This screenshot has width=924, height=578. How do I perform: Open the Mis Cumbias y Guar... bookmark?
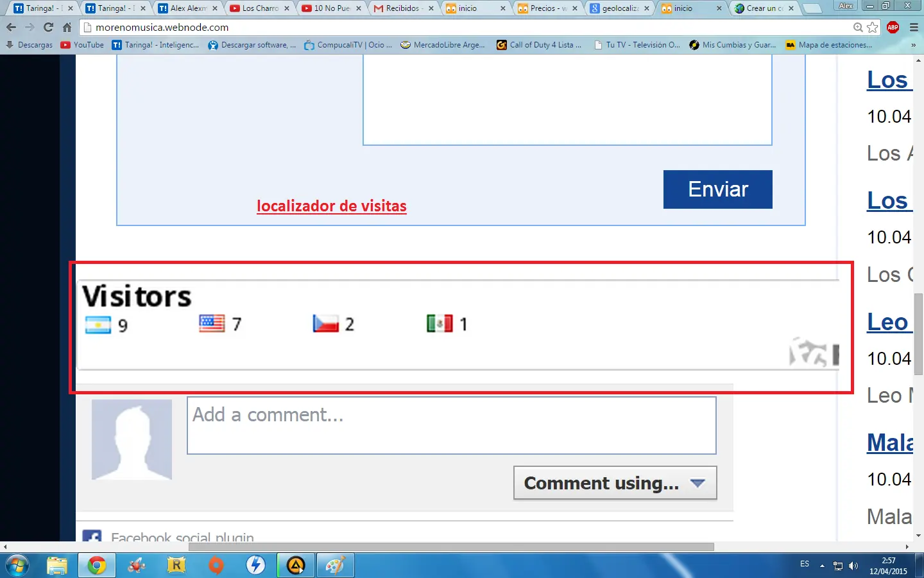click(x=733, y=45)
